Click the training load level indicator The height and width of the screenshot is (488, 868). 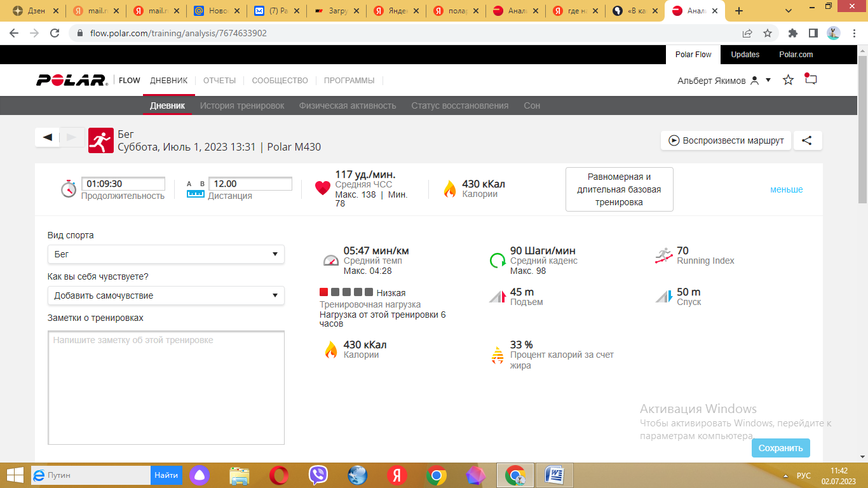coord(346,292)
